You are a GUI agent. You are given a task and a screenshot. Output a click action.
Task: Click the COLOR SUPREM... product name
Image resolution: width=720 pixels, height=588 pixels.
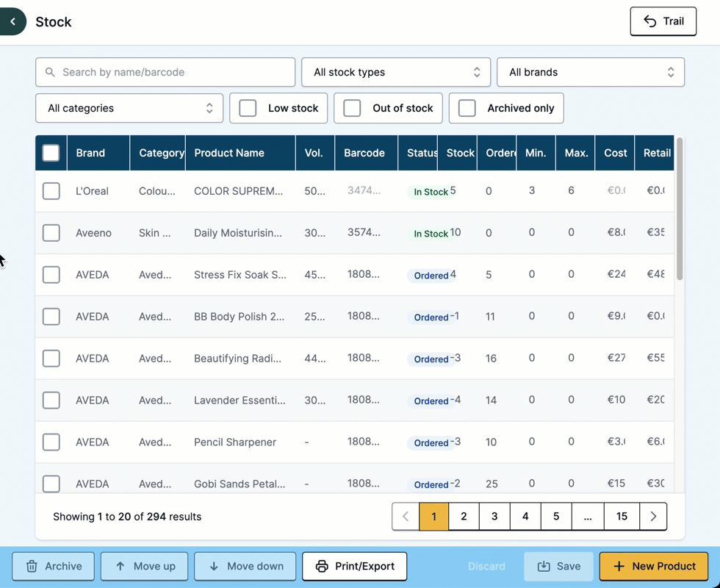point(238,191)
